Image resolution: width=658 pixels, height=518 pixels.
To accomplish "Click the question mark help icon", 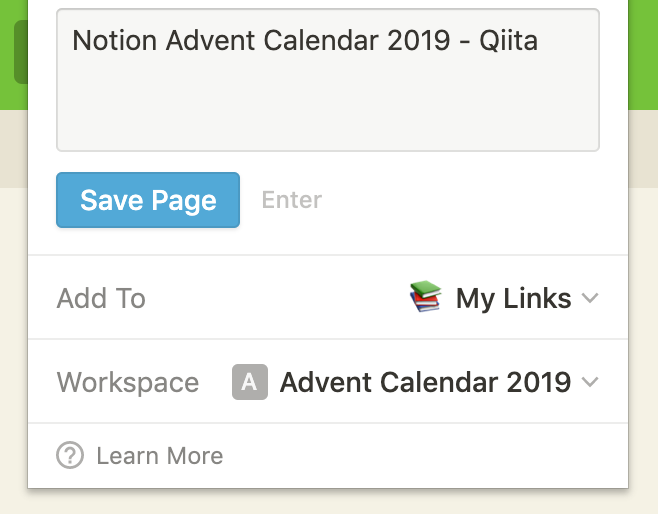I will click(70, 455).
